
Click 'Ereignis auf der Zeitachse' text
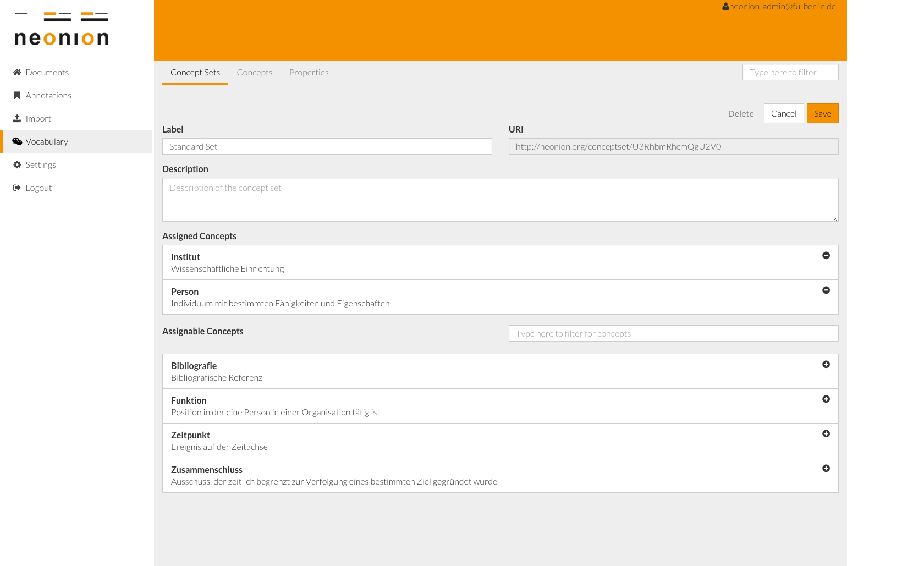(x=219, y=447)
